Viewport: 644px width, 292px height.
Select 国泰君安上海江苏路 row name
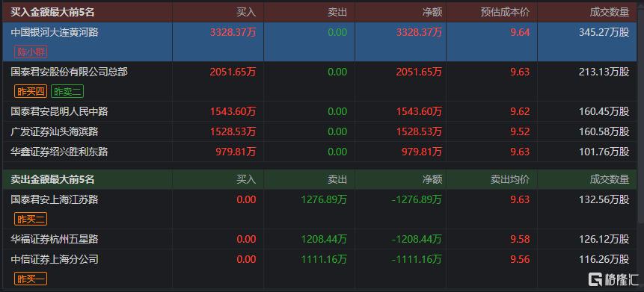(55, 199)
